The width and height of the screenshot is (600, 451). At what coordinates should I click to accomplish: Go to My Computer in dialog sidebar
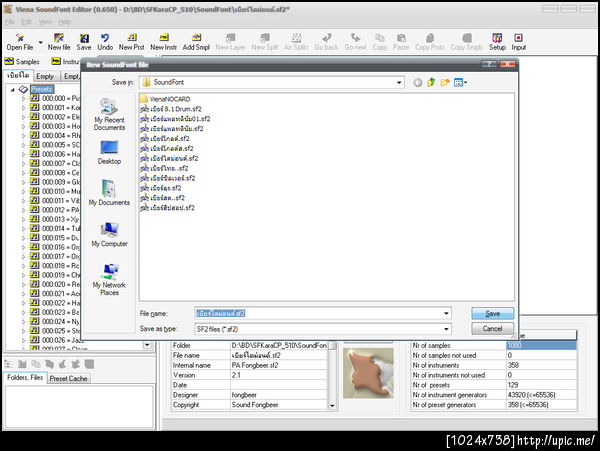click(109, 234)
